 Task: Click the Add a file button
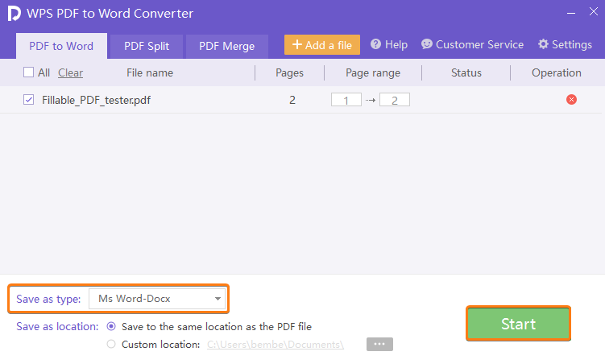(x=322, y=45)
